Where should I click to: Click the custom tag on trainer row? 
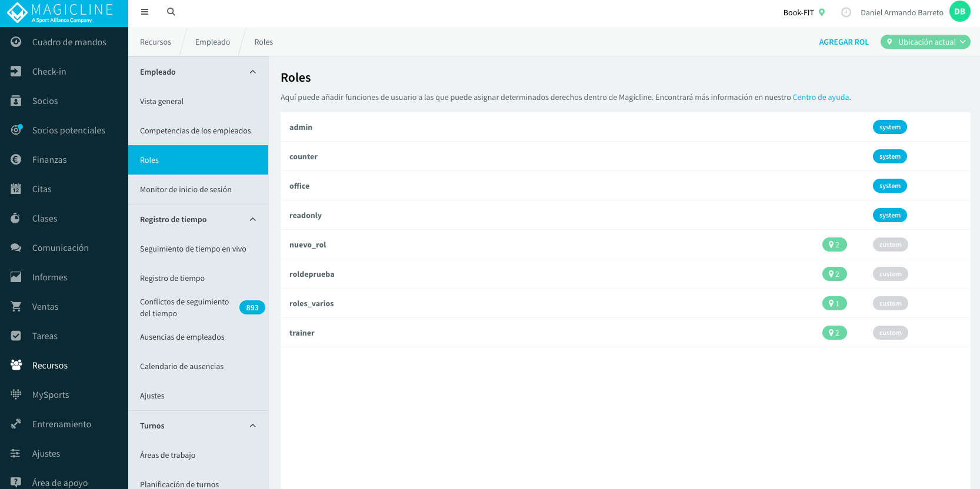tap(890, 333)
